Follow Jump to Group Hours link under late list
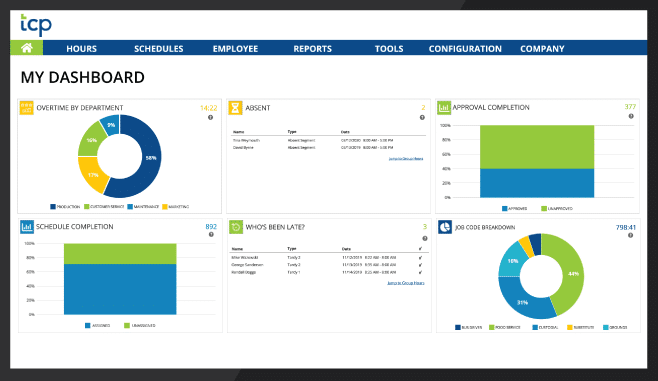658x381 pixels. [406, 283]
